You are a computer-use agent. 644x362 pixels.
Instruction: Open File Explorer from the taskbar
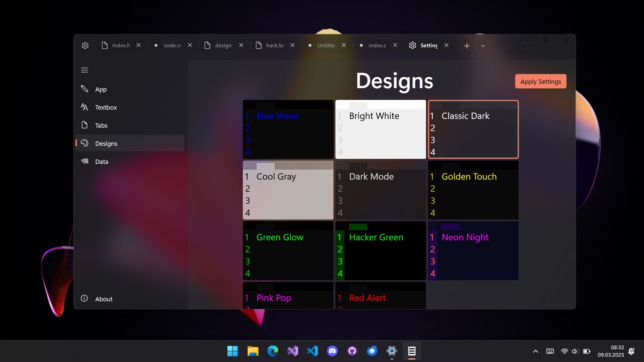pos(253,351)
